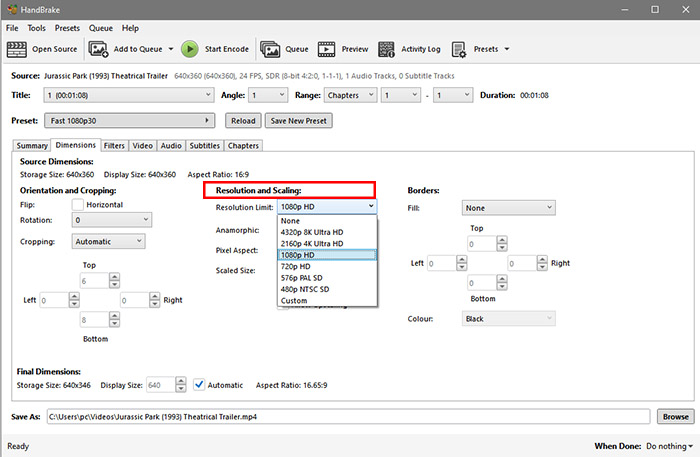Click the green Start Encode play icon

tap(190, 49)
